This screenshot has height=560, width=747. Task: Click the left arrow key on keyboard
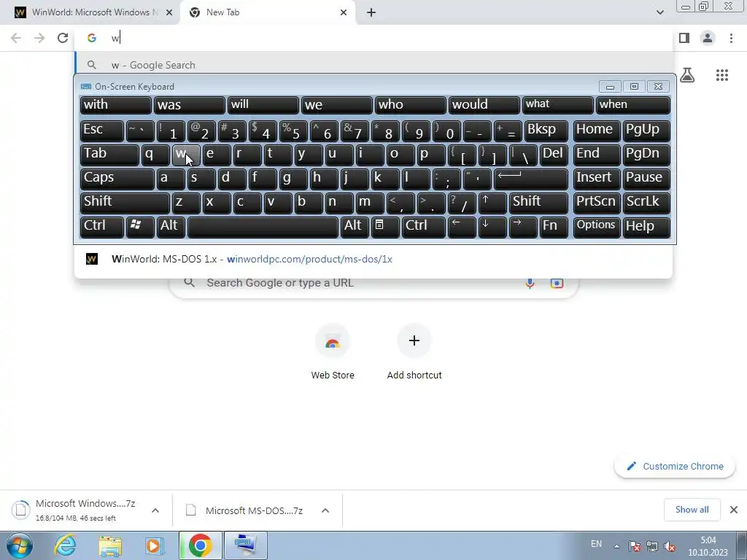[x=462, y=227]
